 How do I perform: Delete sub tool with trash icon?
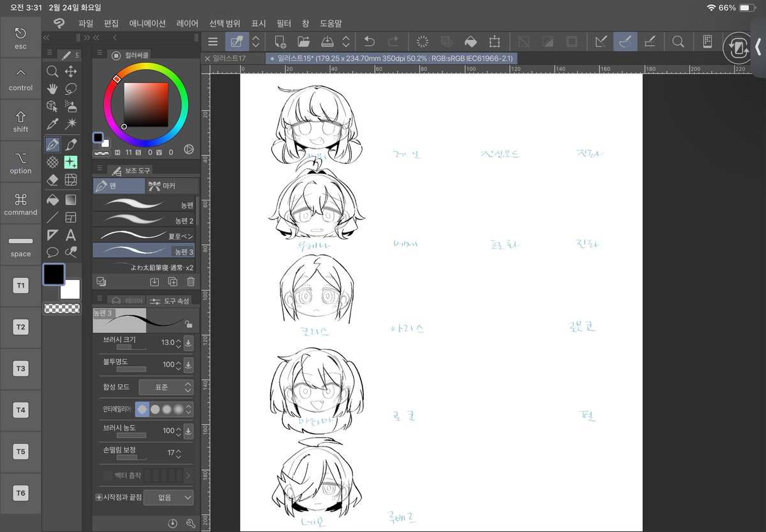[190, 281]
